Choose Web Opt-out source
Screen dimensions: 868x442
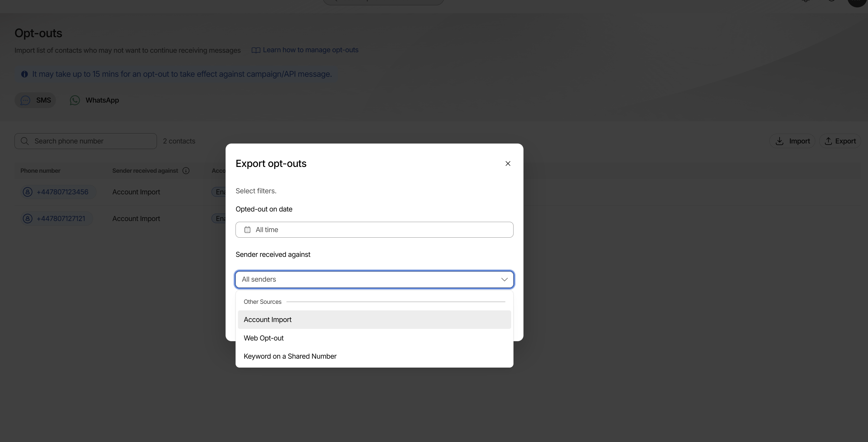(263, 338)
